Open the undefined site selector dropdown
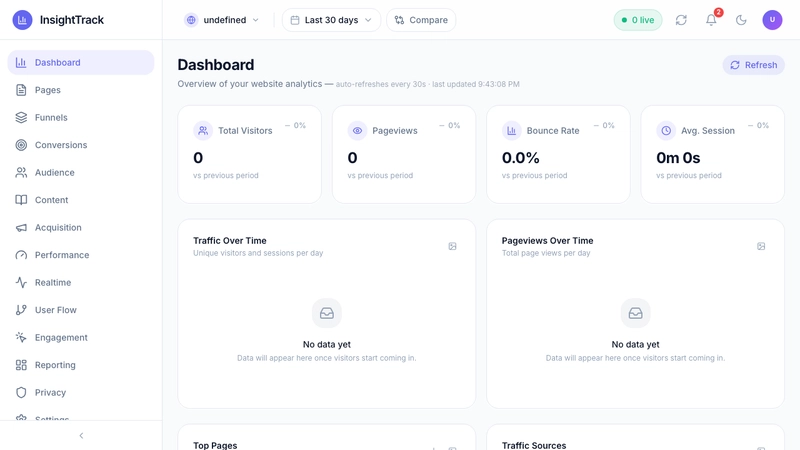The image size is (800, 450). (221, 20)
